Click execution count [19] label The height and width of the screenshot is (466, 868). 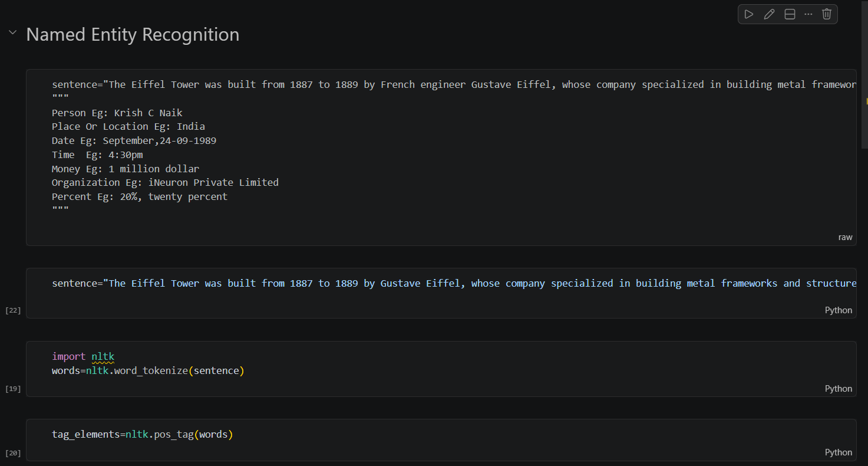pyautogui.click(x=13, y=389)
